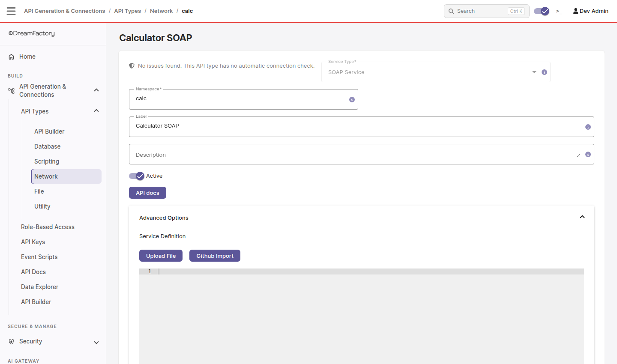The width and height of the screenshot is (617, 364).
Task: Click the Github Import button
Action: click(215, 256)
